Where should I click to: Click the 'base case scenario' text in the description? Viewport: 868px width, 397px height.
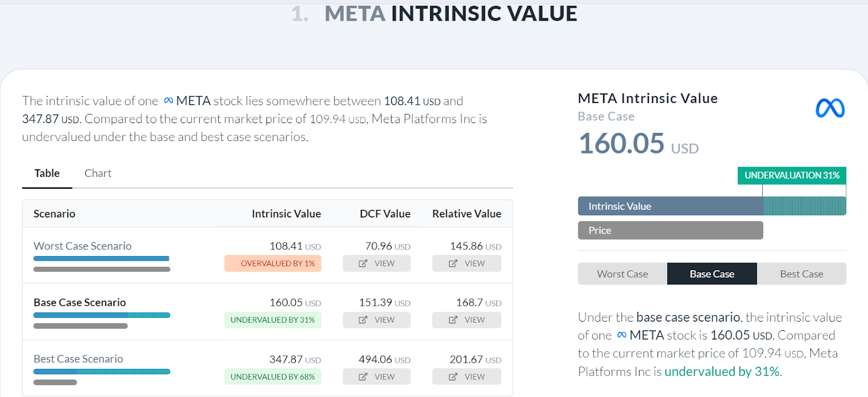tap(688, 317)
